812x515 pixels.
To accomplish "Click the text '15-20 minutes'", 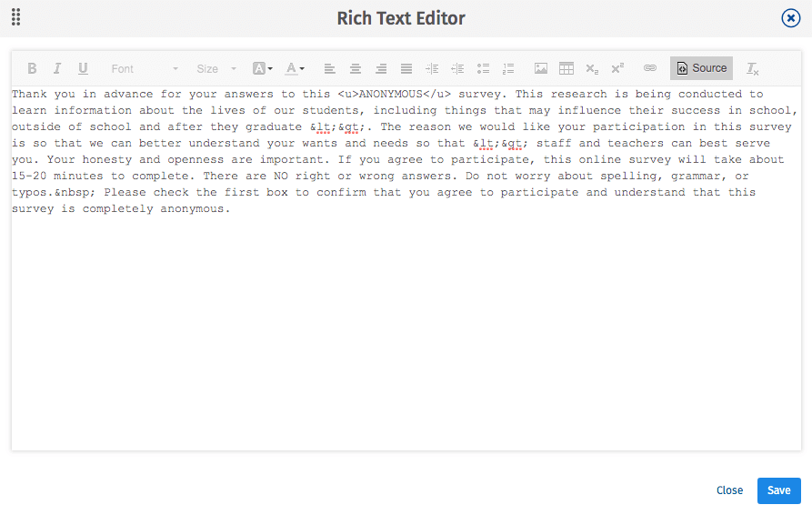I will click(x=57, y=177).
